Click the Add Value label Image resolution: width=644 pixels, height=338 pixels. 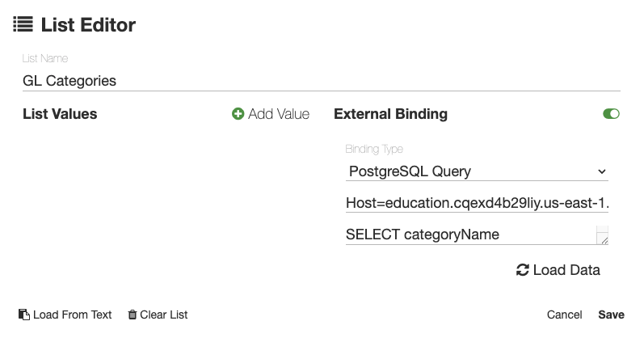(x=279, y=114)
